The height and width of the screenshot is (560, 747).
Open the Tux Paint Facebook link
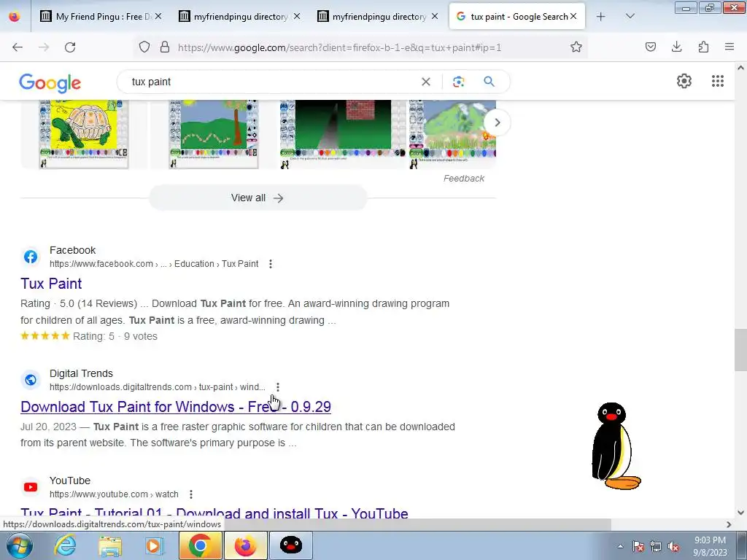[x=51, y=284]
